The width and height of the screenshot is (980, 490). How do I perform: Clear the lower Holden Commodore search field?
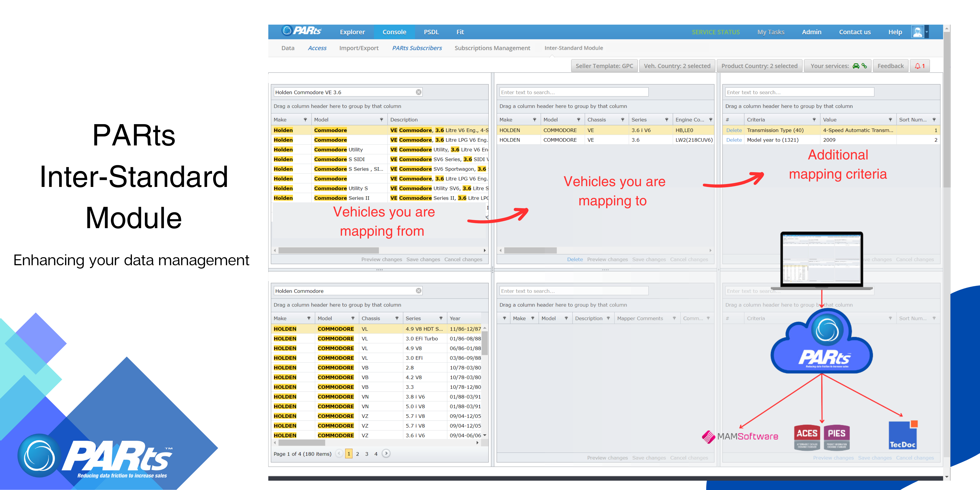coord(418,290)
